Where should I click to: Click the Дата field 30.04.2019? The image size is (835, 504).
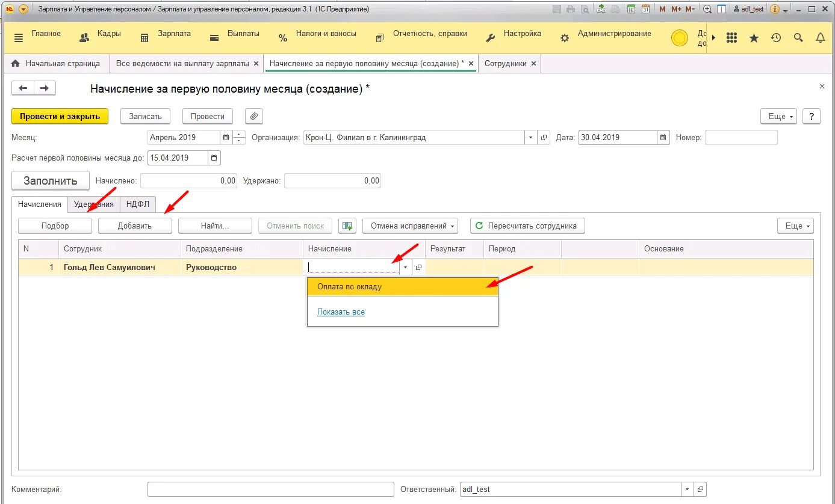click(617, 137)
